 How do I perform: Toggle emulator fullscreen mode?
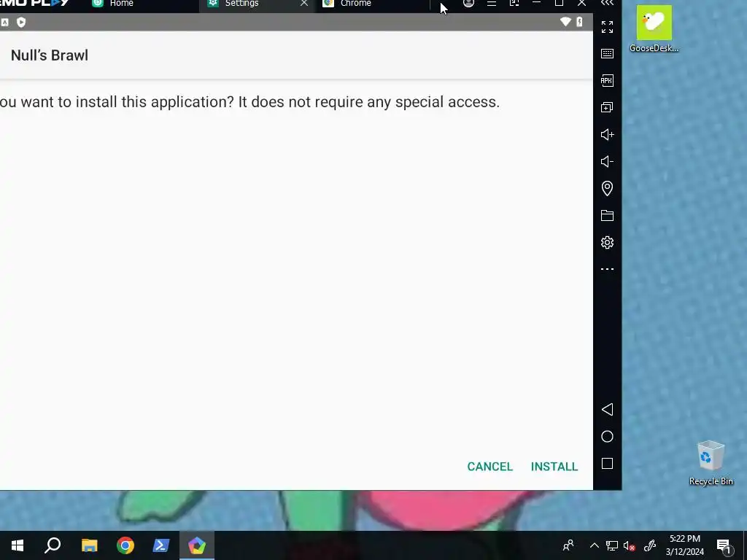click(x=607, y=27)
